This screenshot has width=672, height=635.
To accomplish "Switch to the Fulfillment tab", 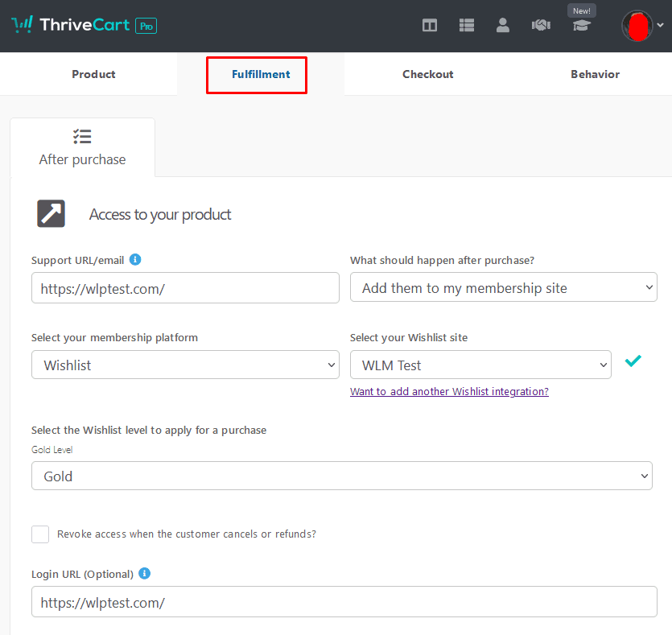I will click(261, 74).
